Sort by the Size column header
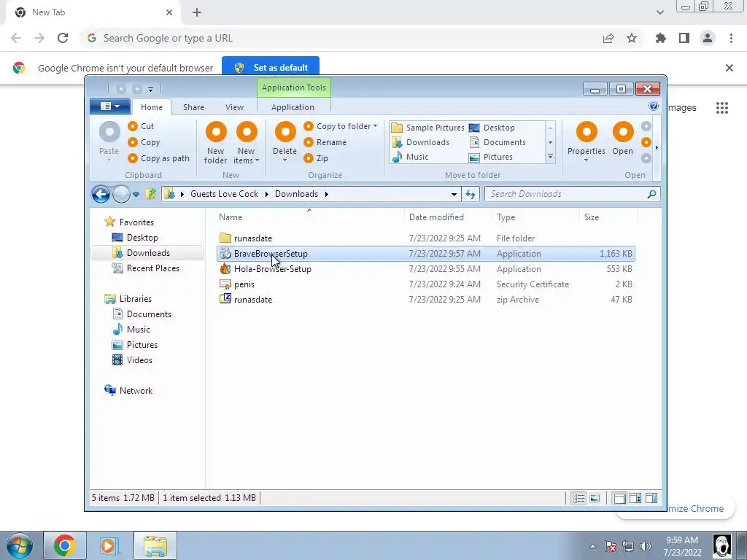Image resolution: width=747 pixels, height=560 pixels. (608, 217)
